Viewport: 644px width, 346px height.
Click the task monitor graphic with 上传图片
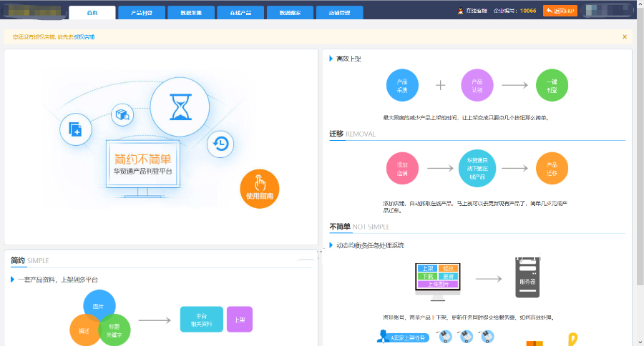click(438, 282)
